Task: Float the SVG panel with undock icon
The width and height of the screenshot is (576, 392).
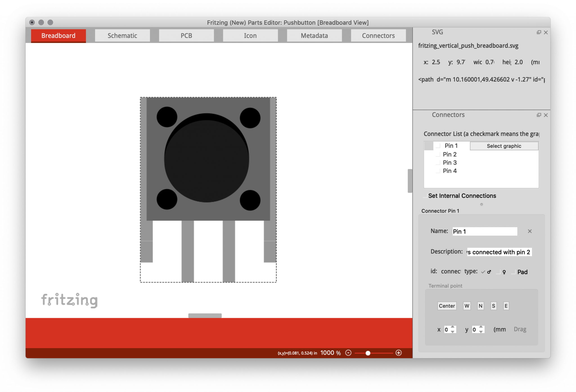Action: (539, 32)
